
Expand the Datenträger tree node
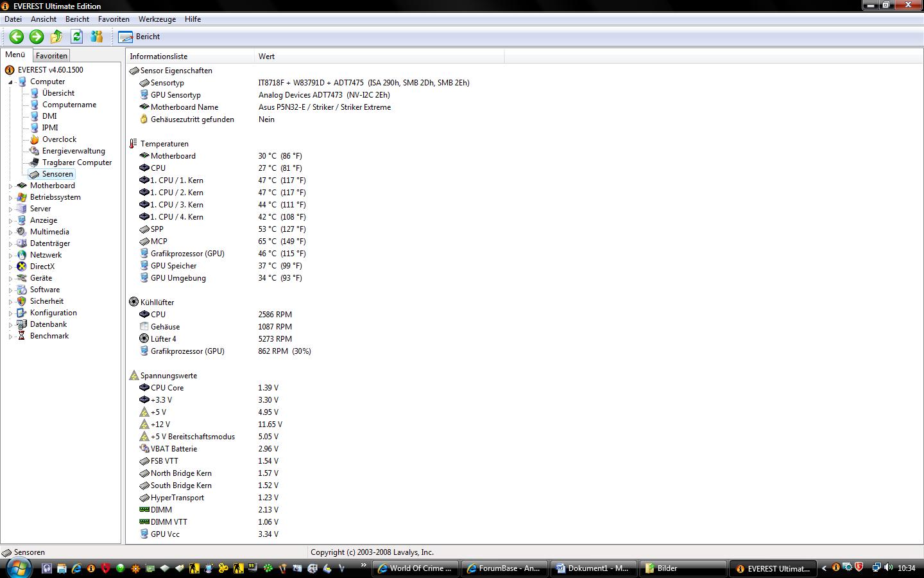coord(10,244)
